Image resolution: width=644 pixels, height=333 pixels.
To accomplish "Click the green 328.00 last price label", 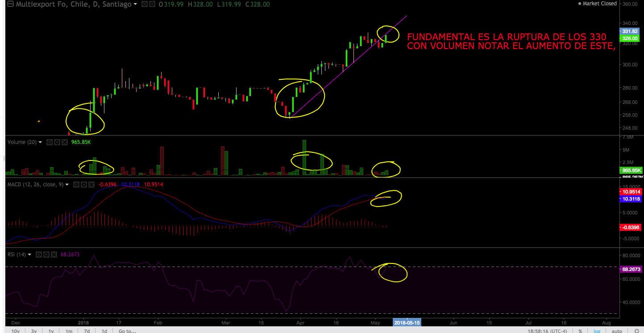I will pos(630,38).
